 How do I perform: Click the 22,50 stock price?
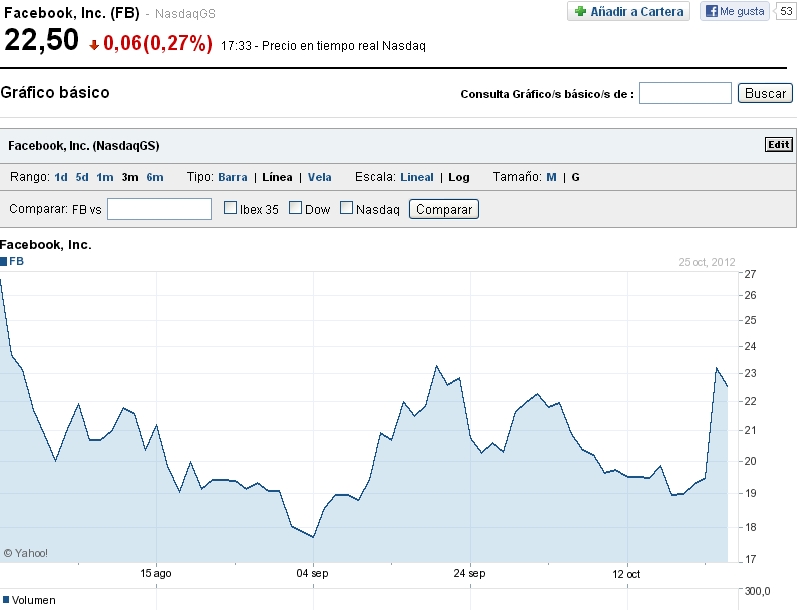pyautogui.click(x=41, y=40)
